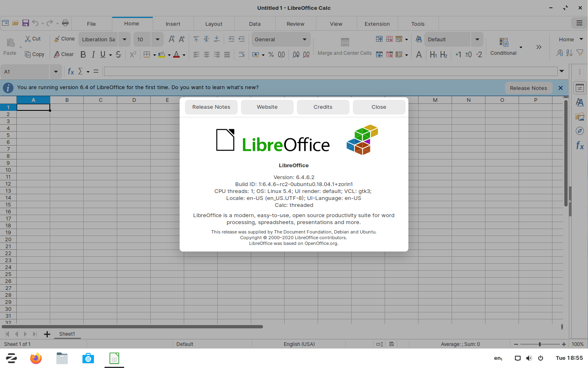The width and height of the screenshot is (588, 368).
Task: Open the Function Wizard fx icon
Action: coord(71,72)
